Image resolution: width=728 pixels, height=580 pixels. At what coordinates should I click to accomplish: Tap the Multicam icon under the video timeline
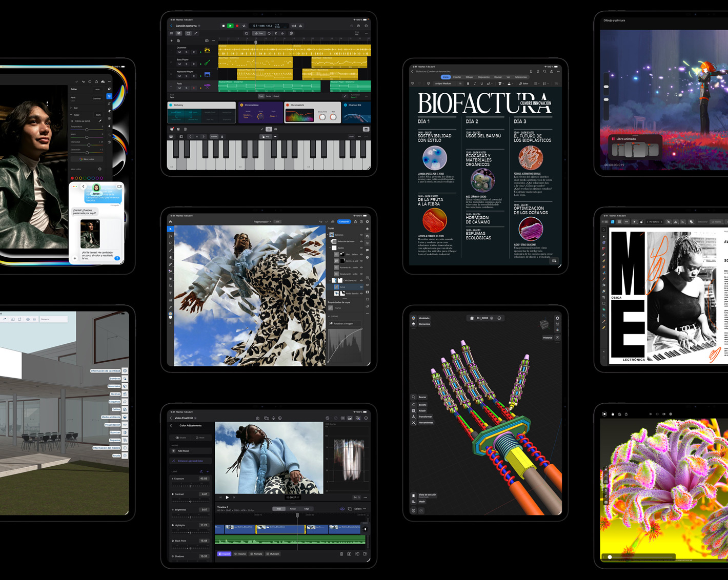coord(273,554)
